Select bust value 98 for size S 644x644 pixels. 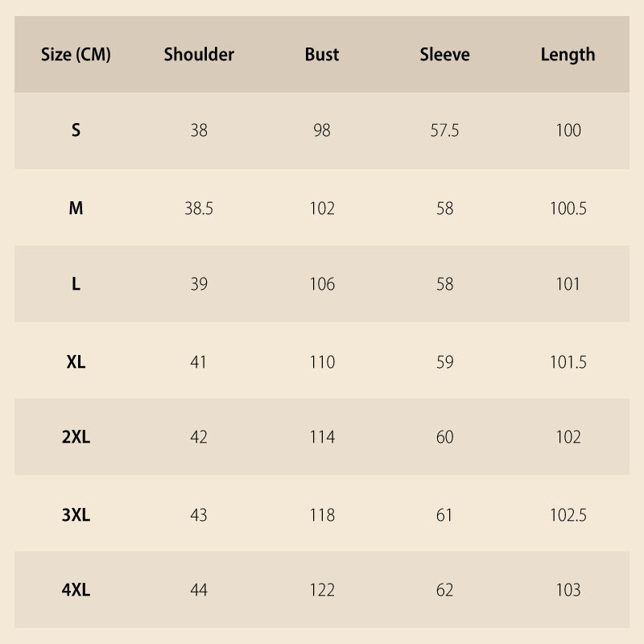pos(322,130)
